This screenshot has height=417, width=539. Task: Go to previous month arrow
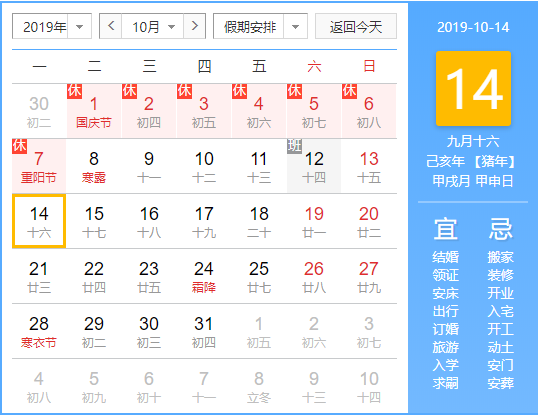point(111,26)
